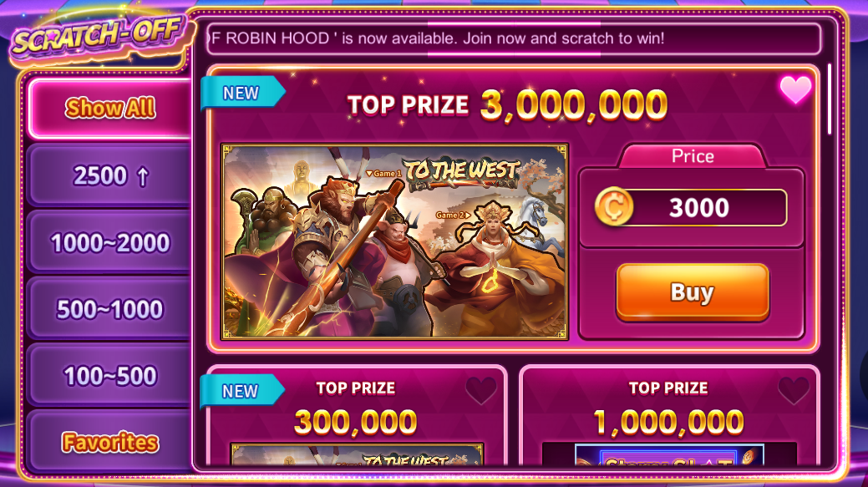Open the 300,000 top prize ticket thumbnail

coord(357,454)
